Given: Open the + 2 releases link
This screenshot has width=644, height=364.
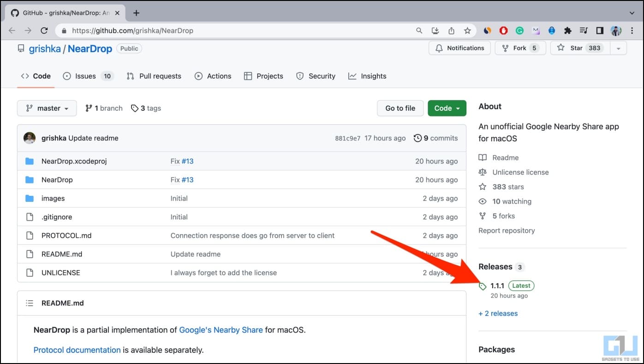Looking at the screenshot, I should 498,313.
